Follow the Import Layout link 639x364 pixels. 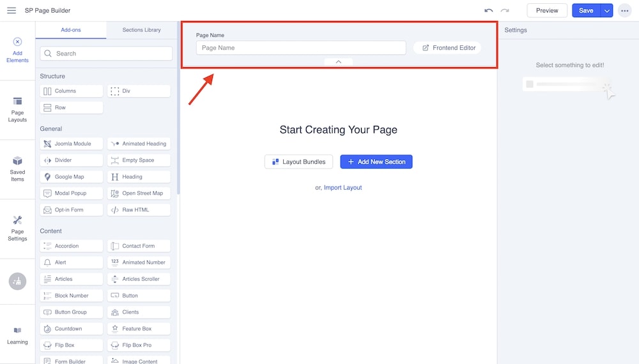point(343,188)
